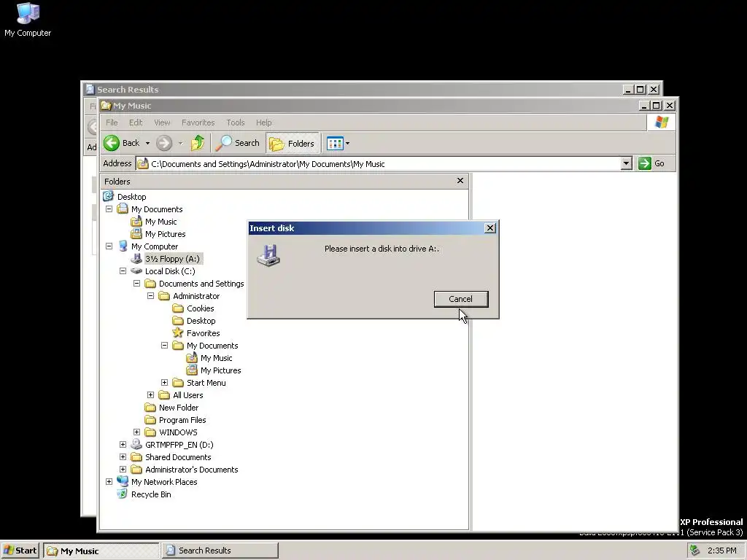Expand the All Users folder

click(150, 394)
